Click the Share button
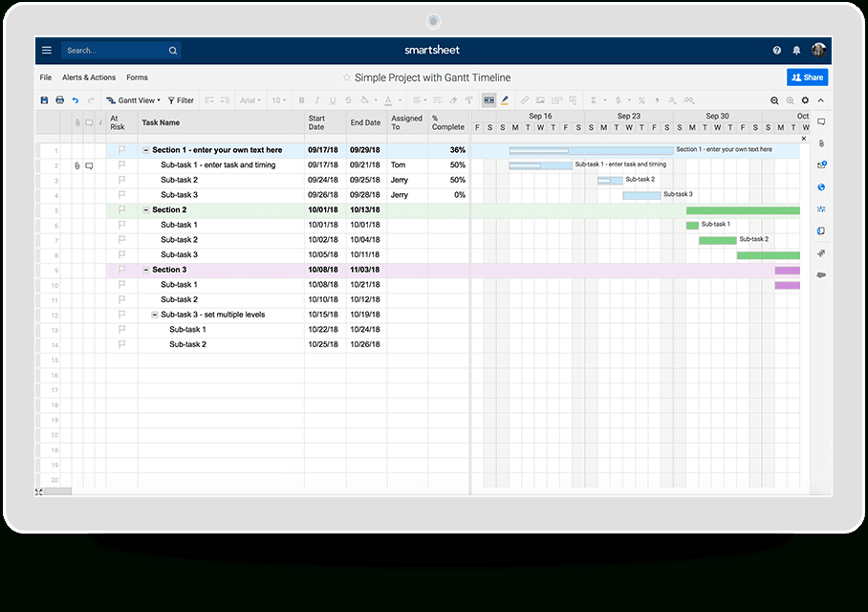The width and height of the screenshot is (868, 612). tap(807, 77)
